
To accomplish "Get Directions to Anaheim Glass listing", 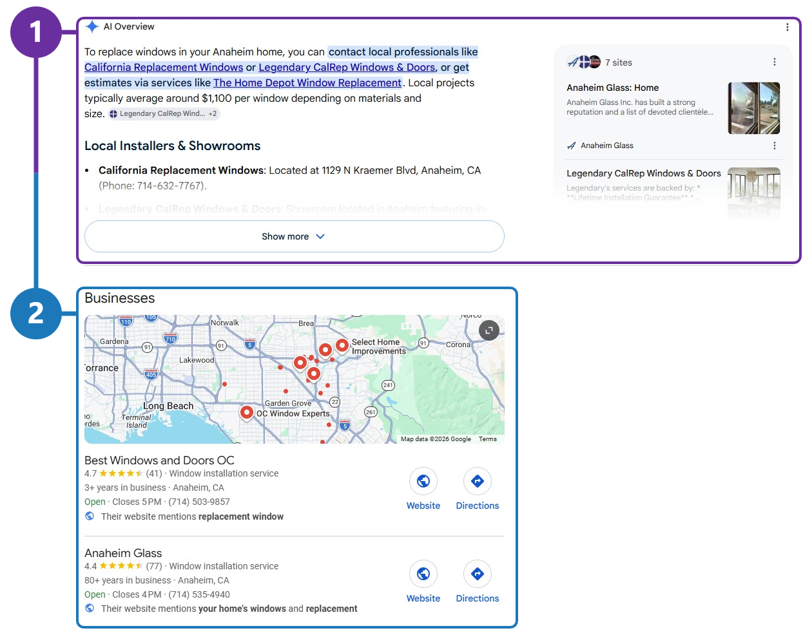I will (478, 582).
